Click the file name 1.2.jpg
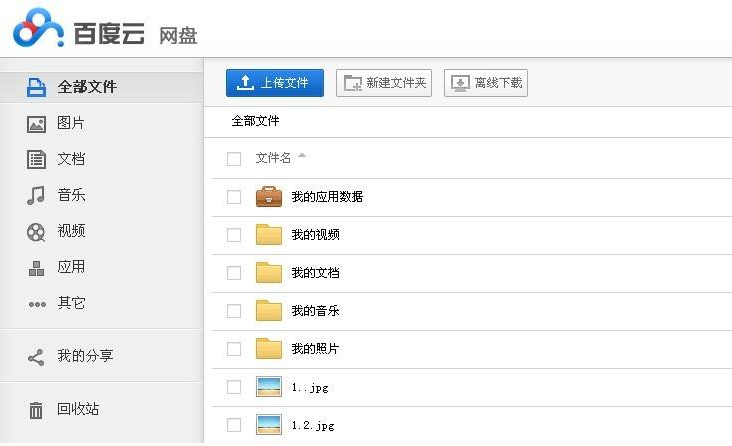 313,425
